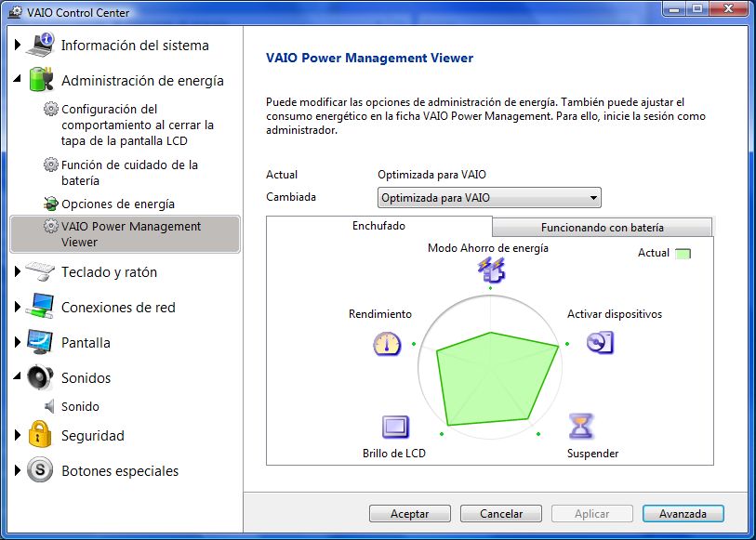Click the Aceptar button
The image size is (756, 540).
[410, 513]
